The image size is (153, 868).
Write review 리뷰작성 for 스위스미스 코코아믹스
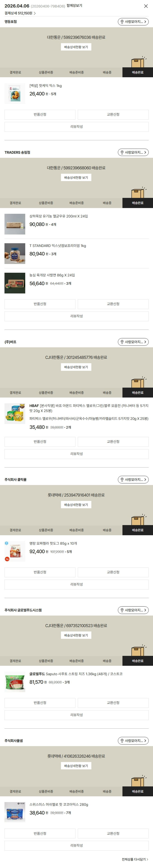76,845
